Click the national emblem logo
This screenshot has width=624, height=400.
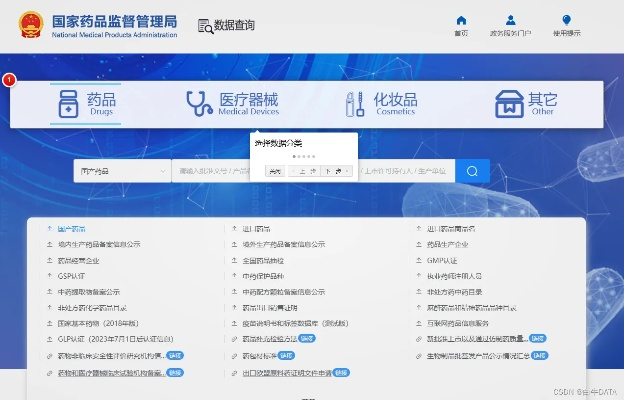31,25
